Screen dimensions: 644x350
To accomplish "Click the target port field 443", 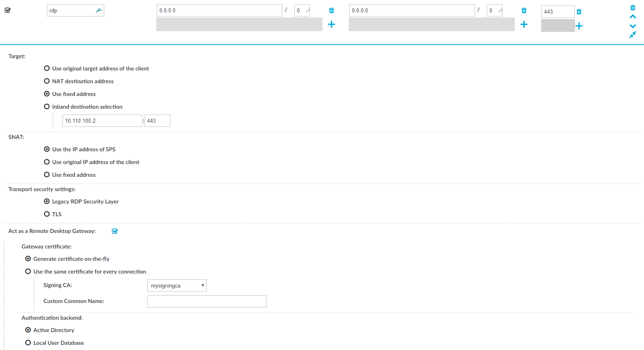I will [x=157, y=121].
